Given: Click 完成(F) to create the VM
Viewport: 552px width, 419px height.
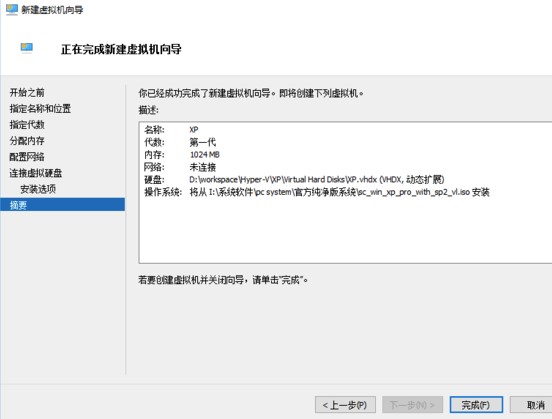Looking at the screenshot, I should coord(476,405).
